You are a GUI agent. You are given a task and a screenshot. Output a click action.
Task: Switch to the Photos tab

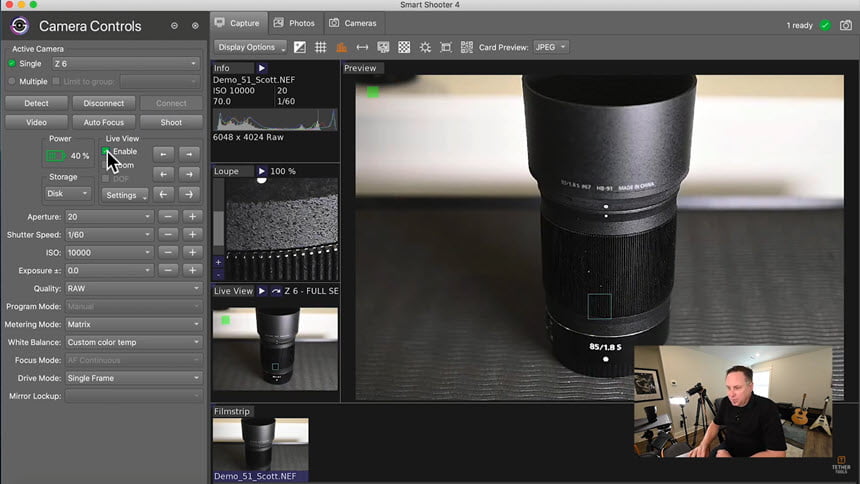point(295,23)
